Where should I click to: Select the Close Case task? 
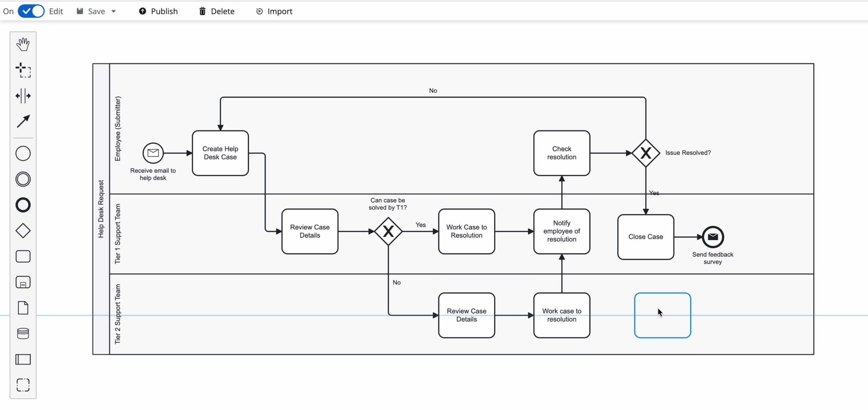646,237
